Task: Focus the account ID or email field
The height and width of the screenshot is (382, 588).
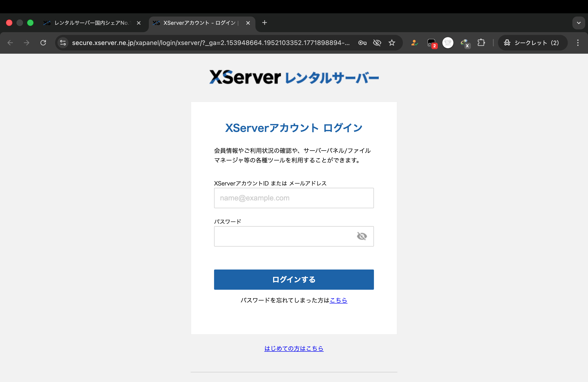Action: (x=294, y=198)
